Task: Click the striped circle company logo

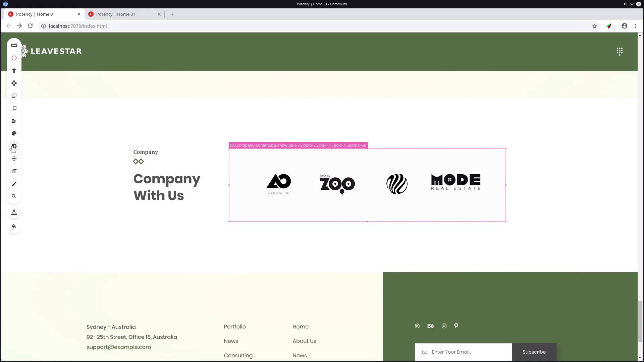Action: pos(397,184)
